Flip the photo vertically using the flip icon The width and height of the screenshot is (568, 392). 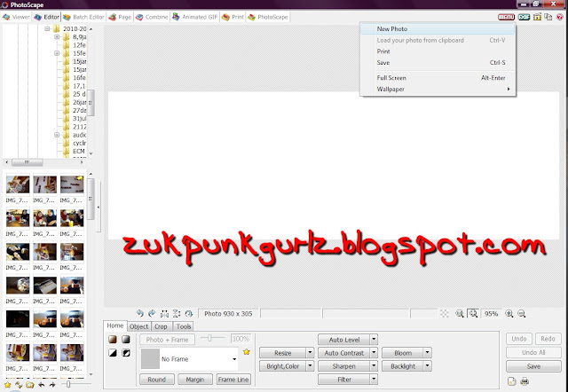pyautogui.click(x=177, y=313)
